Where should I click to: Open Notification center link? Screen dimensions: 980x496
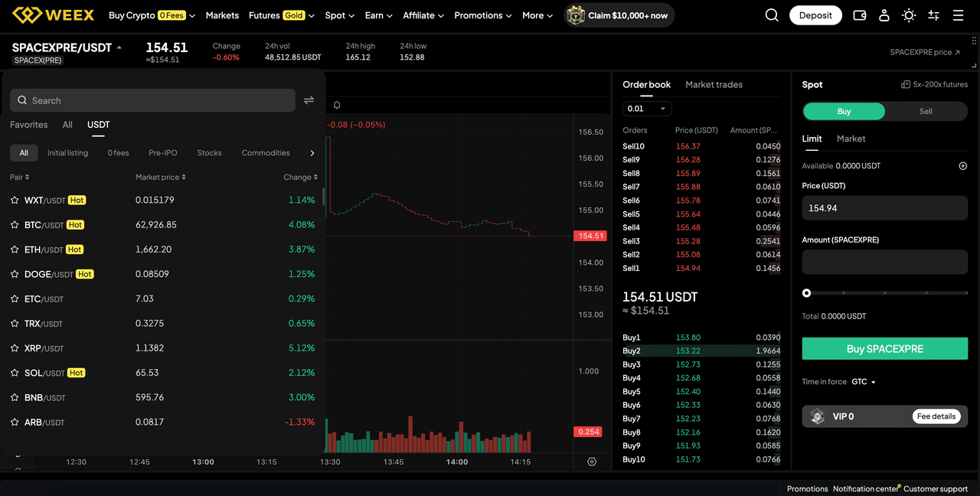pyautogui.click(x=867, y=488)
